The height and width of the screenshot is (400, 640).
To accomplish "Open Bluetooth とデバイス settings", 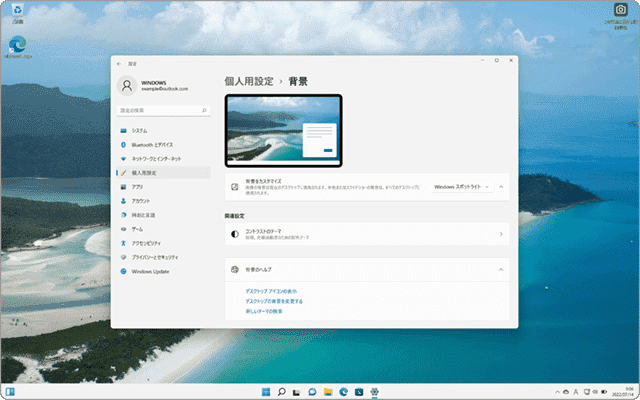I will [152, 145].
